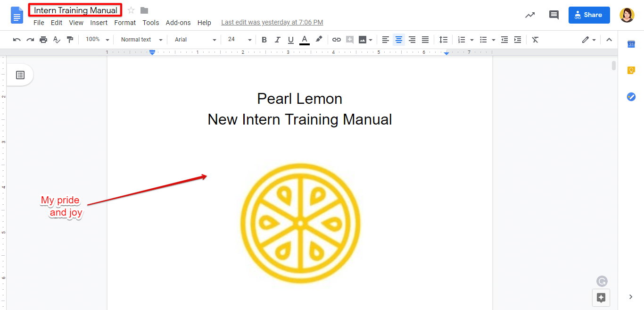Hide the menus with up chevron
This screenshot has width=644, height=310.
(x=609, y=40)
